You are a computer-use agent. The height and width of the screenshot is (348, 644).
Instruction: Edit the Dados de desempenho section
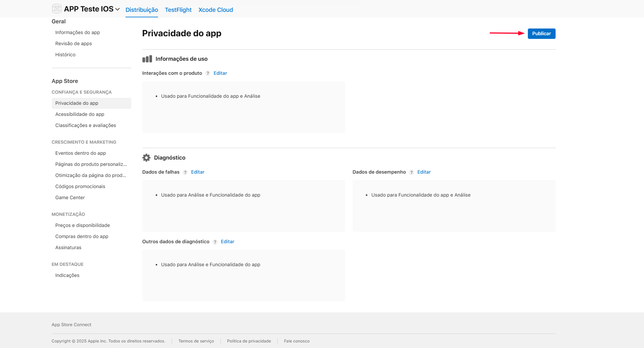424,172
